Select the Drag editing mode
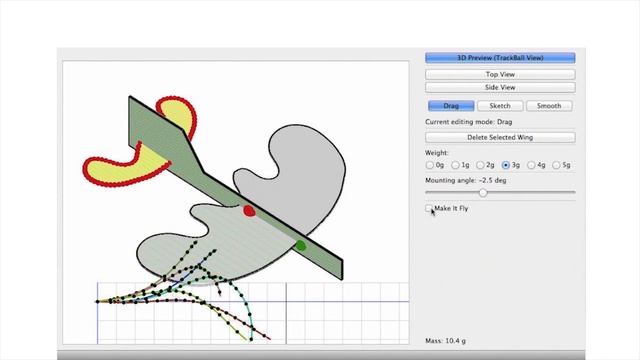The width and height of the screenshot is (640, 360). tap(451, 106)
